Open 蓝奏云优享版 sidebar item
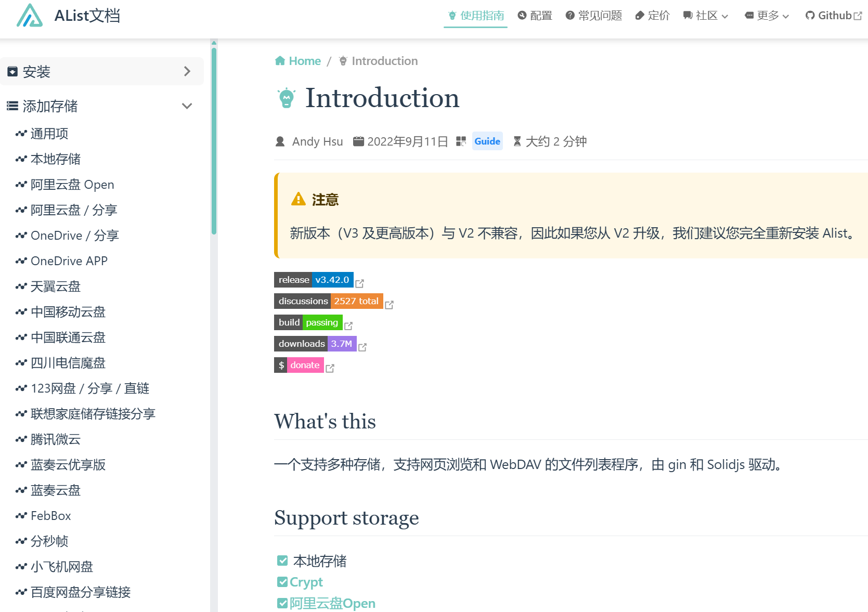868x612 pixels. (68, 465)
